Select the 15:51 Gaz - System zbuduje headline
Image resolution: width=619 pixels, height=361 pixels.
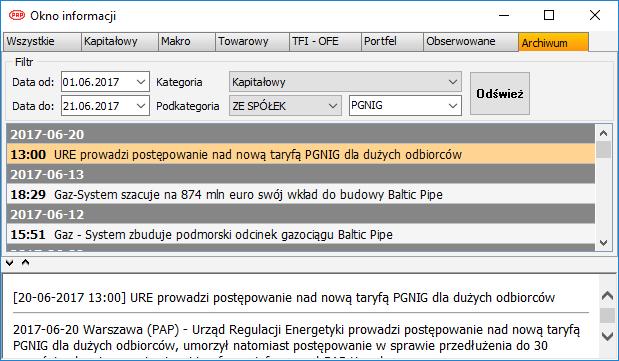coord(301,235)
